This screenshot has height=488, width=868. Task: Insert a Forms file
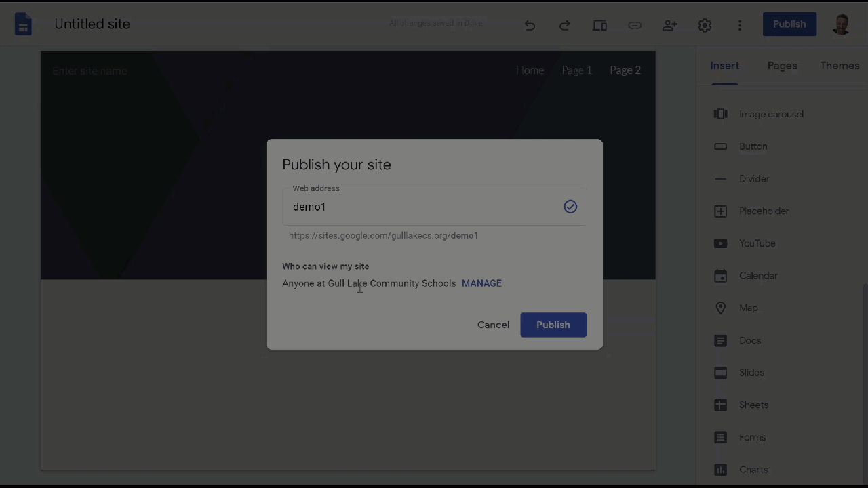pos(739,437)
